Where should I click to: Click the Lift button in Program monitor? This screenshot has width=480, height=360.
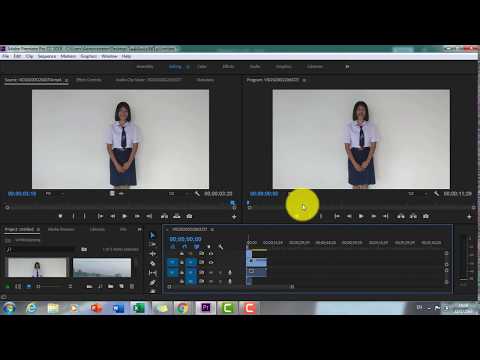401,216
